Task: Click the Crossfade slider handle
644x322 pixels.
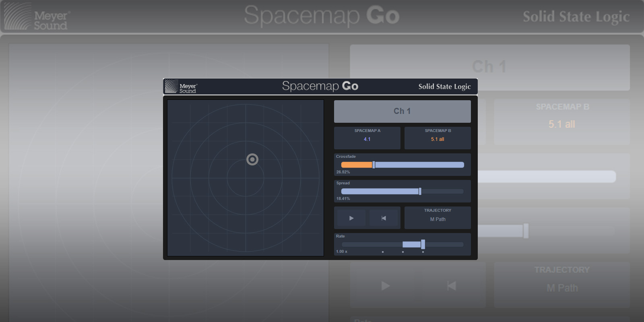Action: [x=374, y=165]
